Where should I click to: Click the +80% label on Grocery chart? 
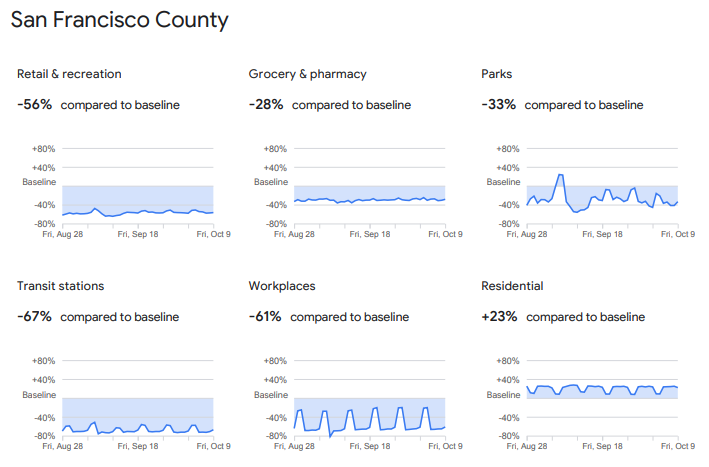point(276,149)
